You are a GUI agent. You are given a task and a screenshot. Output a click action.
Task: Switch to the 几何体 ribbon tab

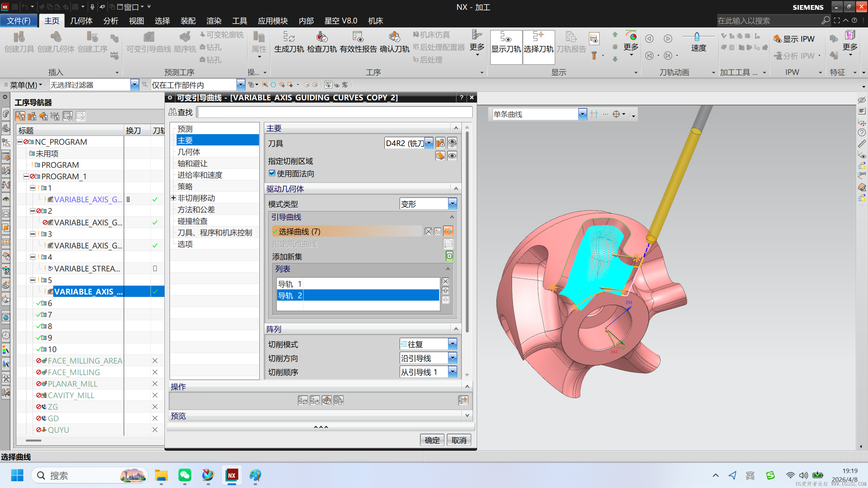(81, 21)
